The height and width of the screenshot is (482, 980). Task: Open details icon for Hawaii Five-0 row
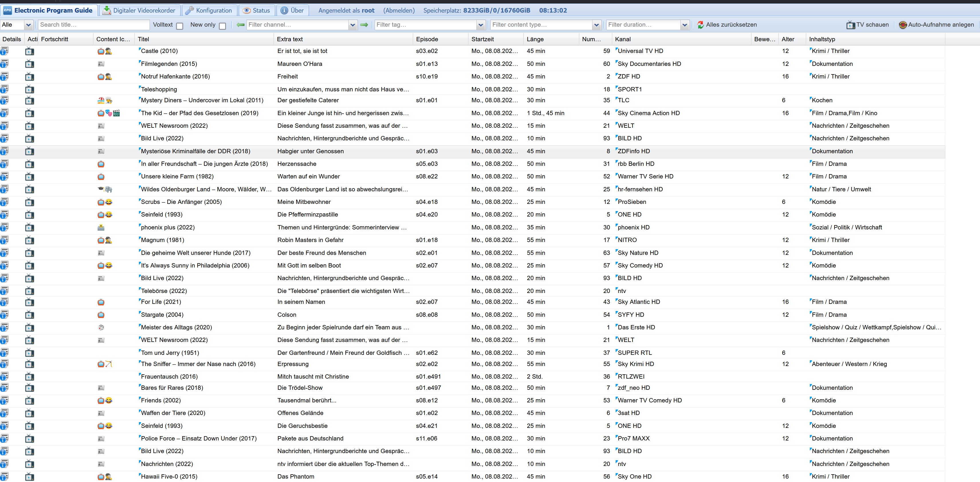click(x=4, y=477)
